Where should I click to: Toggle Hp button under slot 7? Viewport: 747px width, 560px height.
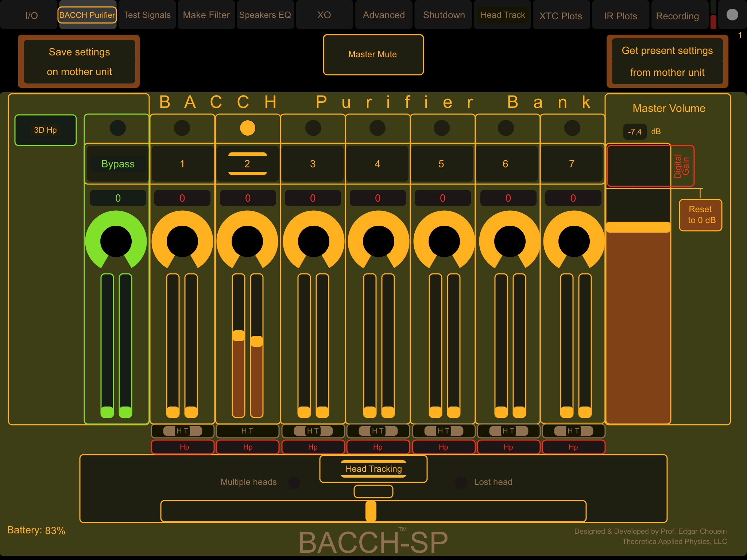(573, 447)
